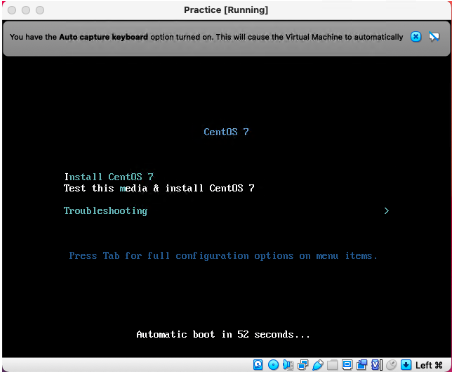Click the network adapters status icon

pyautogui.click(x=303, y=365)
